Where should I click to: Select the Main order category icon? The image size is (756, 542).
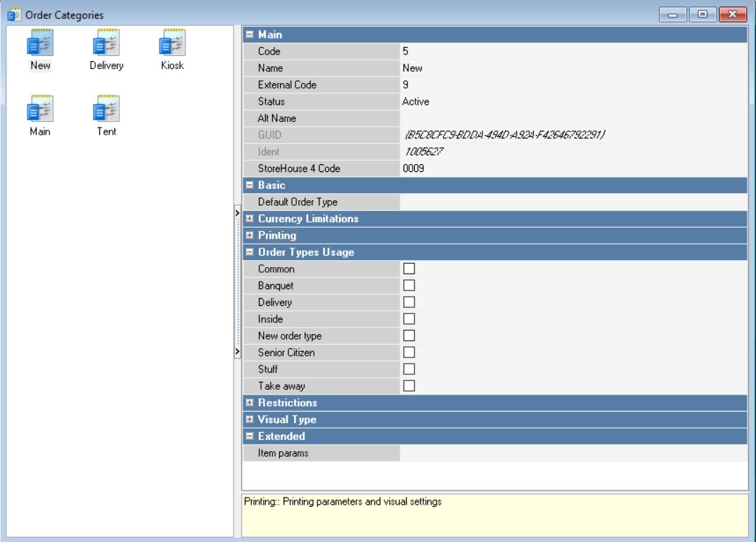(40, 109)
